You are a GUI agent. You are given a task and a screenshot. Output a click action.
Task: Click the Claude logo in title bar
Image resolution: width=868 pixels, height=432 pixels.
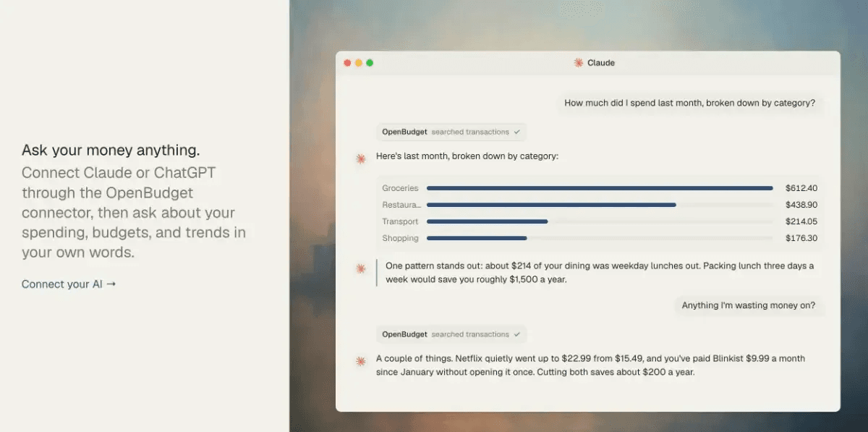click(x=578, y=63)
